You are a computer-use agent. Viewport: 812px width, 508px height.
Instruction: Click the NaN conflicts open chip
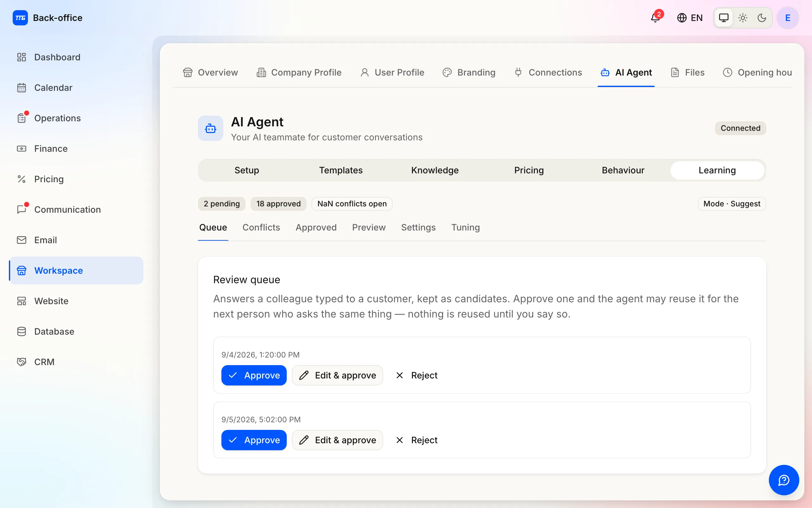pyautogui.click(x=352, y=204)
